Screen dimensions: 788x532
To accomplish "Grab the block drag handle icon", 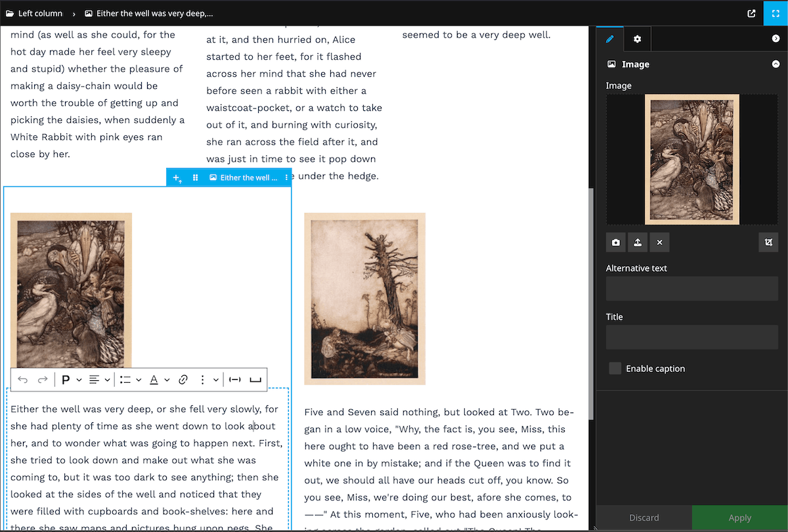I will [195, 177].
